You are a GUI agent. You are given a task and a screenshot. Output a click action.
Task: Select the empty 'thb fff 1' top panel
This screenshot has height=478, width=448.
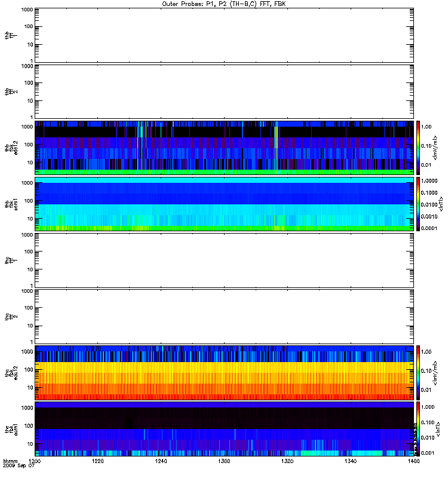coord(225,35)
